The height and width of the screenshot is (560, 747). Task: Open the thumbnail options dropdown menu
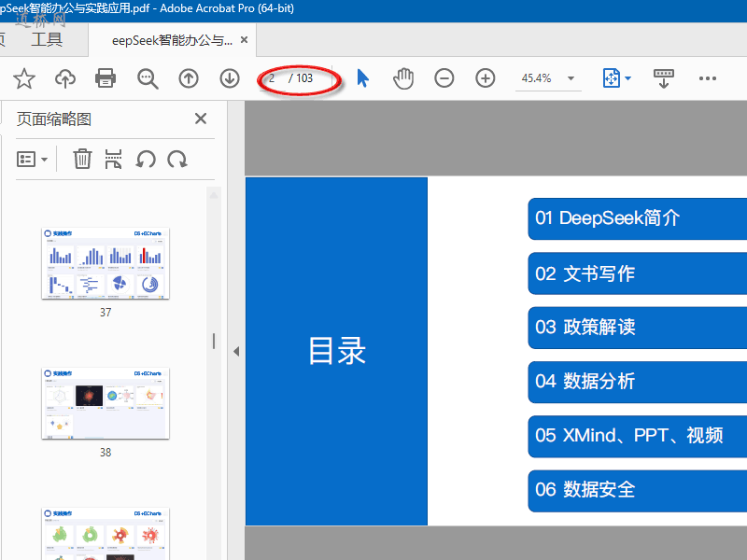[32, 159]
